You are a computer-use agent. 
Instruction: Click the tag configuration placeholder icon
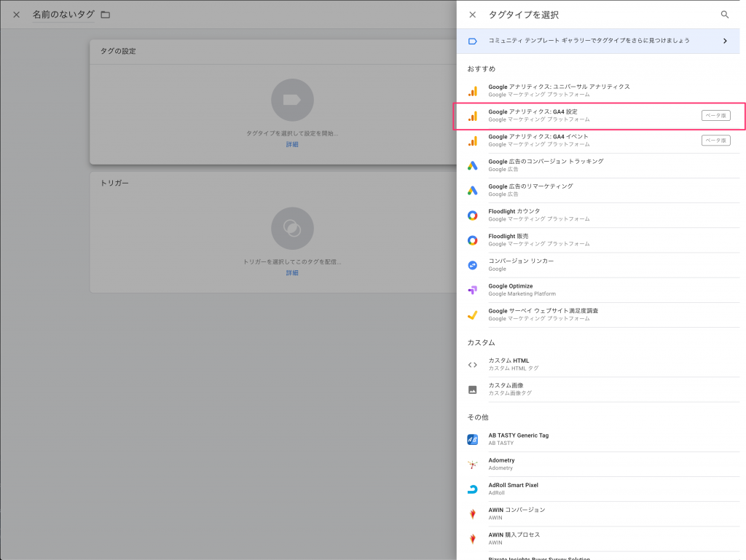pos(292,100)
